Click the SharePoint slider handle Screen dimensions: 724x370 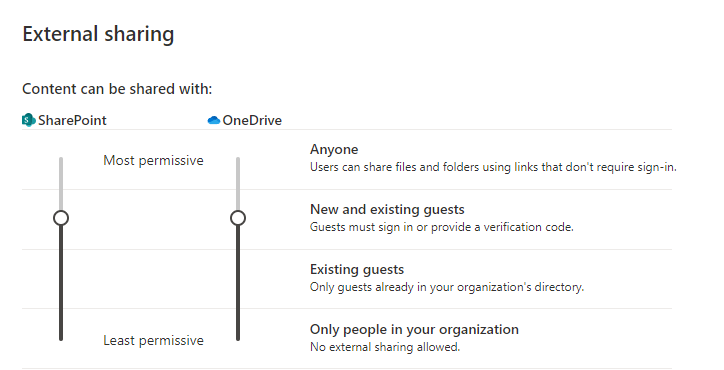61,218
